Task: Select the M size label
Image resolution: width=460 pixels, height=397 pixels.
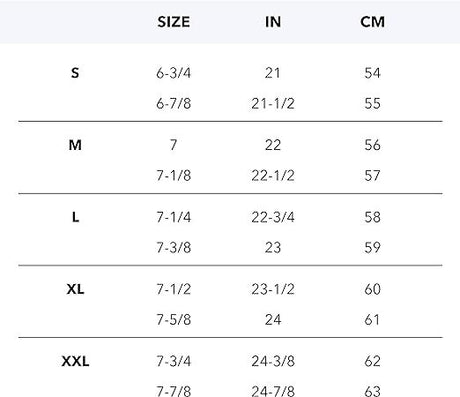Action: [75, 145]
